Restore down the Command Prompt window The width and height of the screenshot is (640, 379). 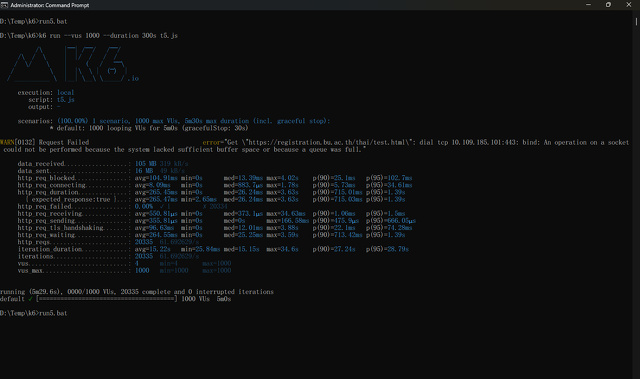pyautogui.click(x=608, y=5)
